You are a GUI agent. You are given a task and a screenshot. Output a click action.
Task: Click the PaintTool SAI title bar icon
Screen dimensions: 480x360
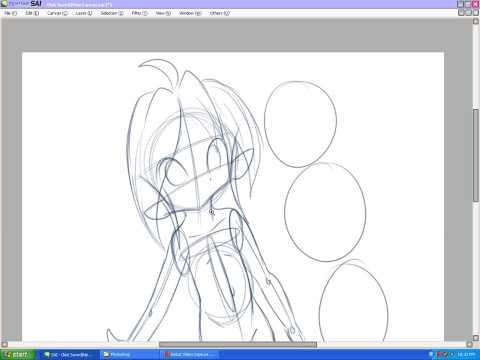click(4, 4)
